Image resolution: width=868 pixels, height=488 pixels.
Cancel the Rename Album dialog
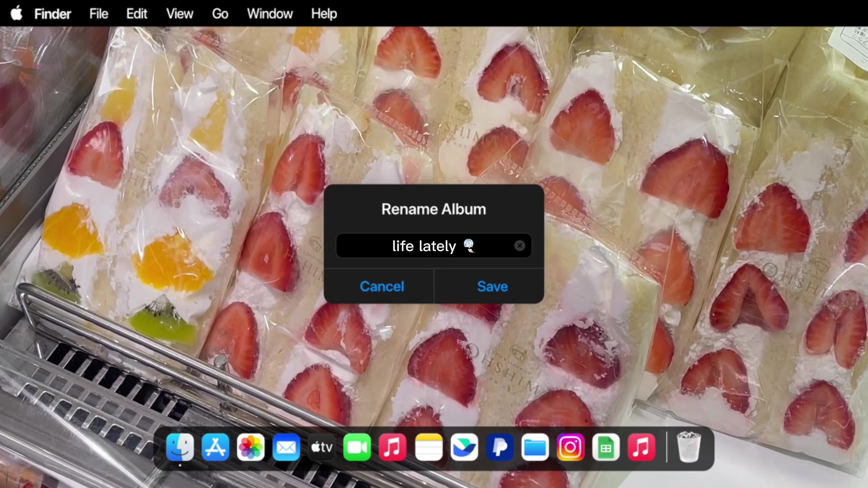coord(382,286)
